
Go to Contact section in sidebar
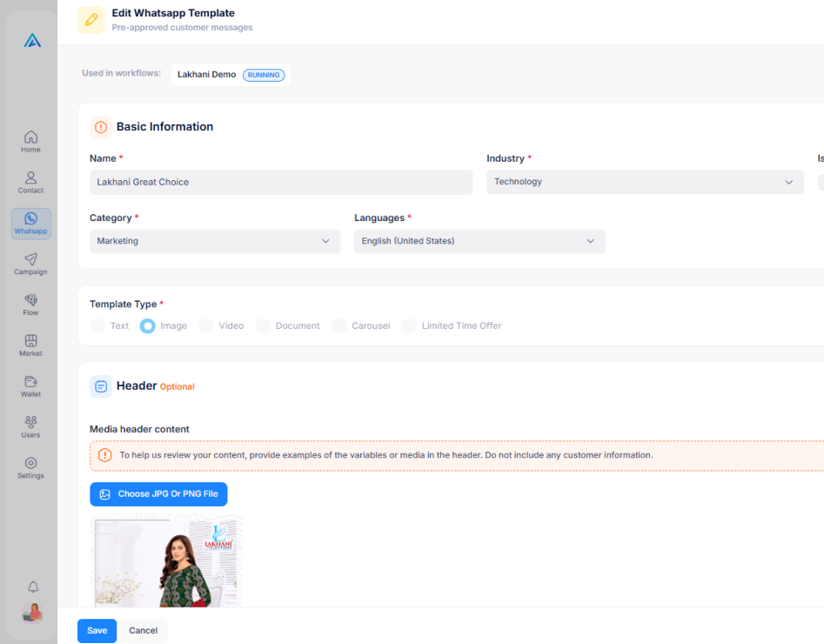point(30,183)
